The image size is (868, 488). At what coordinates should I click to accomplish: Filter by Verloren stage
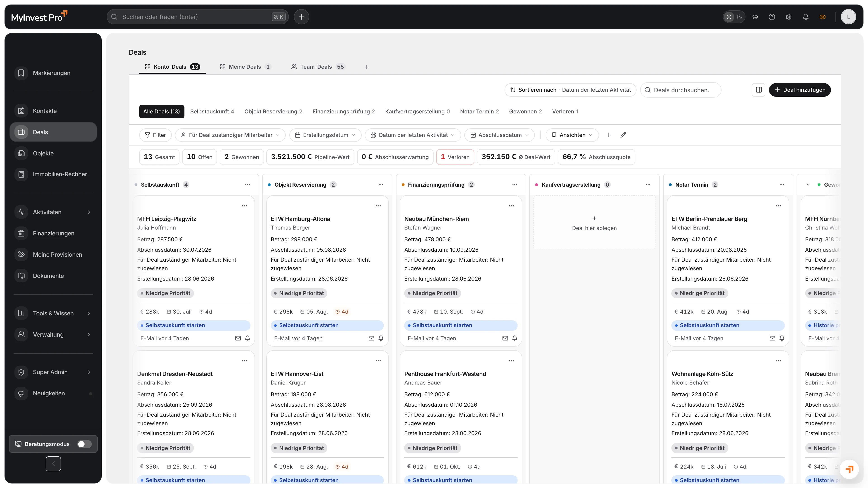pos(565,111)
